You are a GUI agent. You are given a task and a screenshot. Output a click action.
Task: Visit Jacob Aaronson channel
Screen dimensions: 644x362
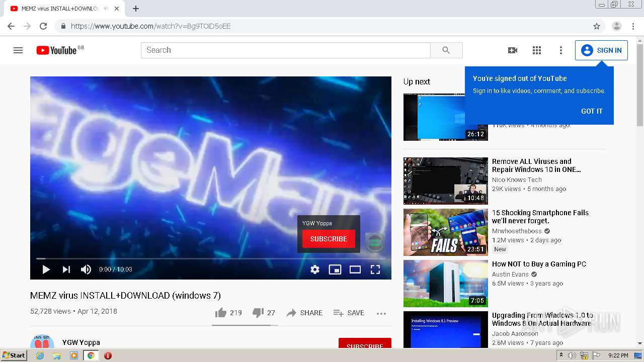tap(515, 334)
